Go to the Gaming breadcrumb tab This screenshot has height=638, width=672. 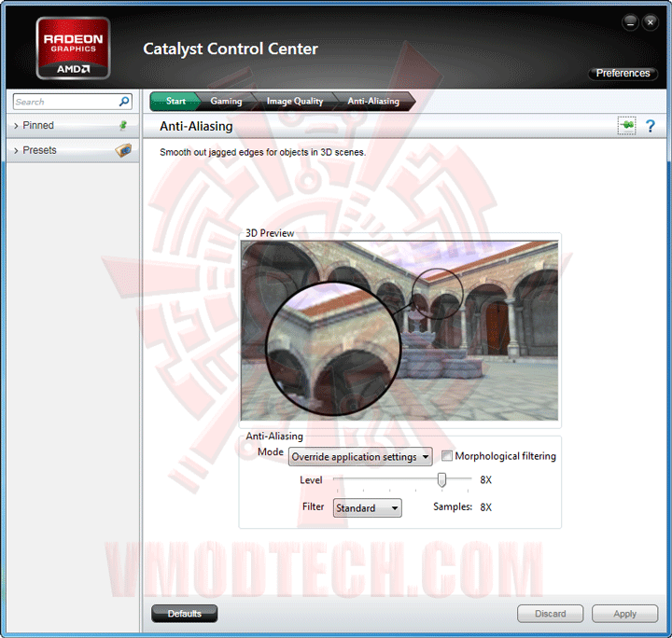click(x=226, y=101)
